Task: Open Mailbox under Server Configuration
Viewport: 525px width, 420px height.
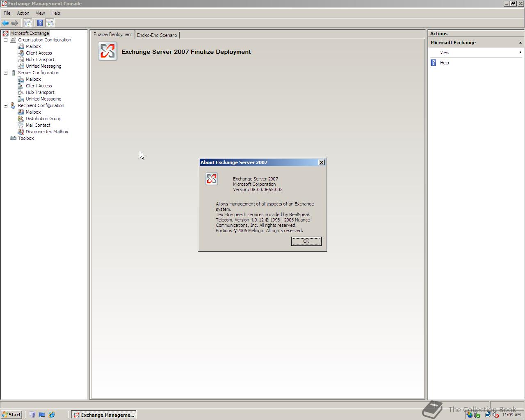Action: [33, 79]
